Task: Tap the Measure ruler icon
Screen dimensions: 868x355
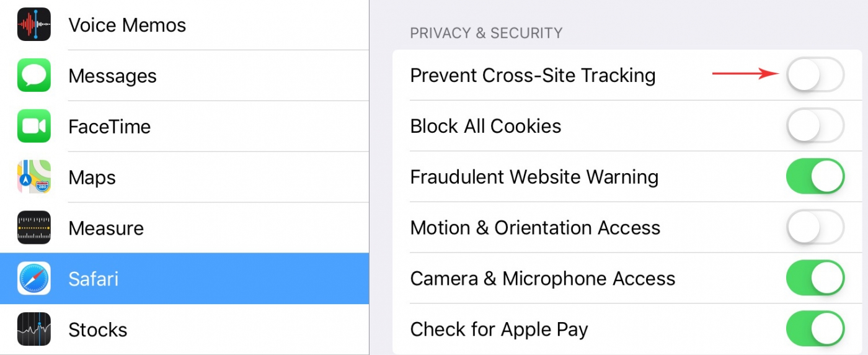Action: 34,228
